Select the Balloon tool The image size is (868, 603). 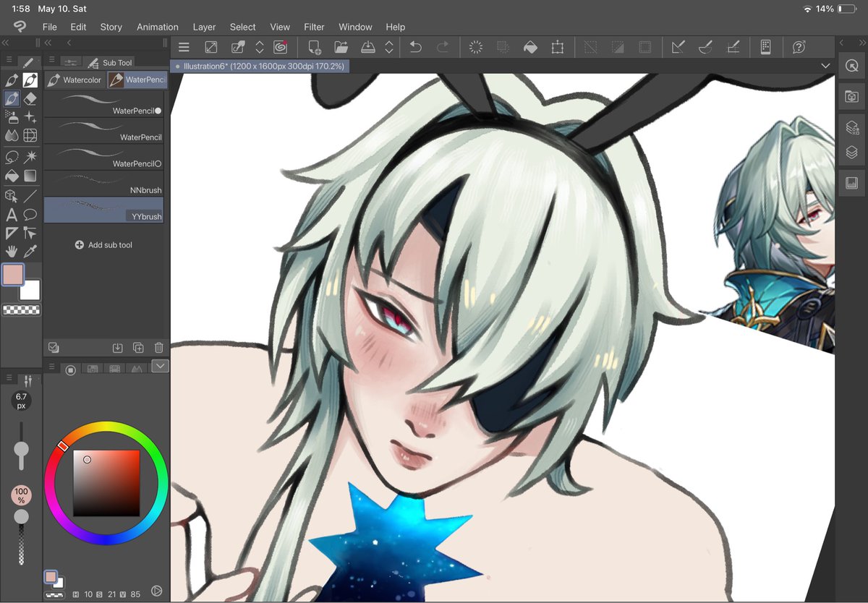(x=30, y=215)
